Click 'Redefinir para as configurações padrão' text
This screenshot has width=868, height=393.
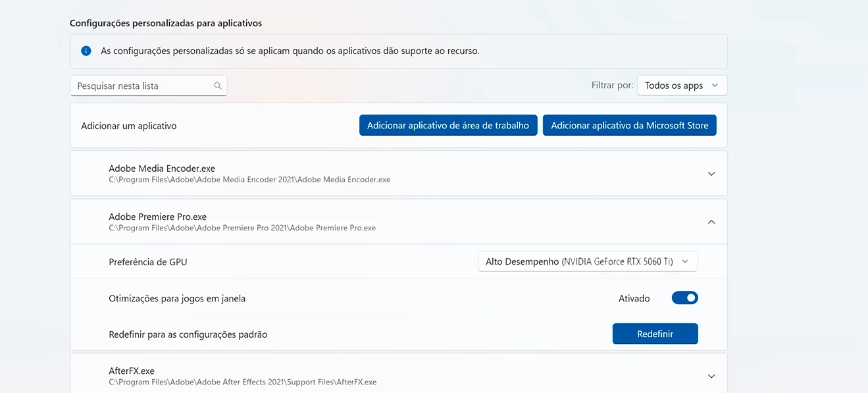click(188, 334)
